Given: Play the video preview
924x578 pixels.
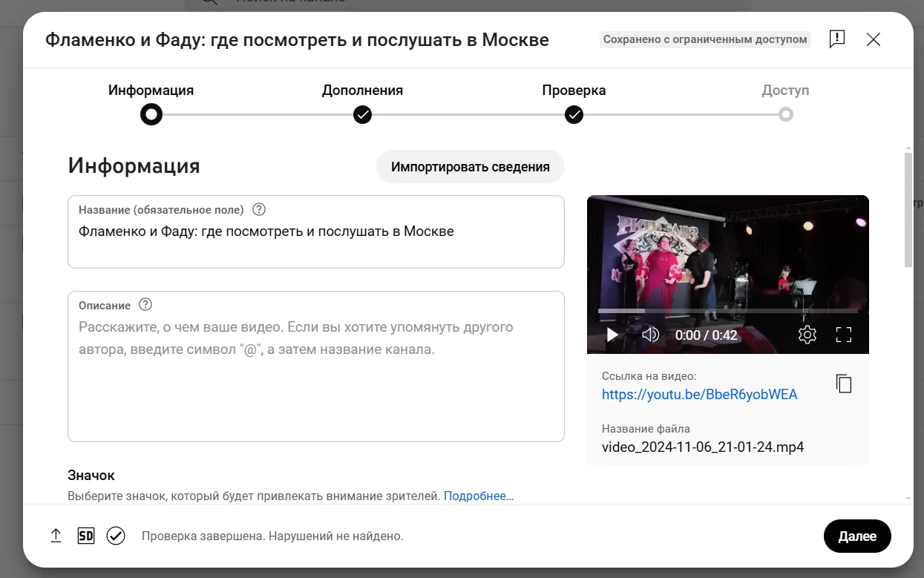Looking at the screenshot, I should (612, 335).
